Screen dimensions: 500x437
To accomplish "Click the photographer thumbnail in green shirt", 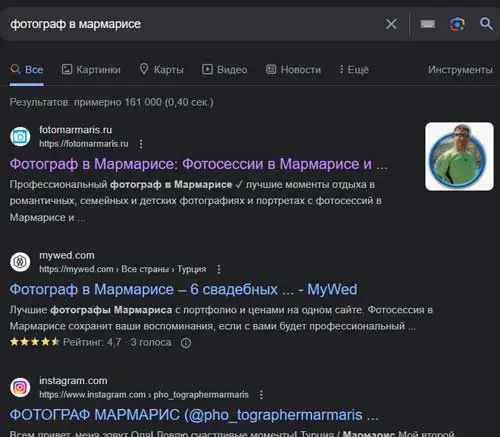I will pyautogui.click(x=459, y=156).
